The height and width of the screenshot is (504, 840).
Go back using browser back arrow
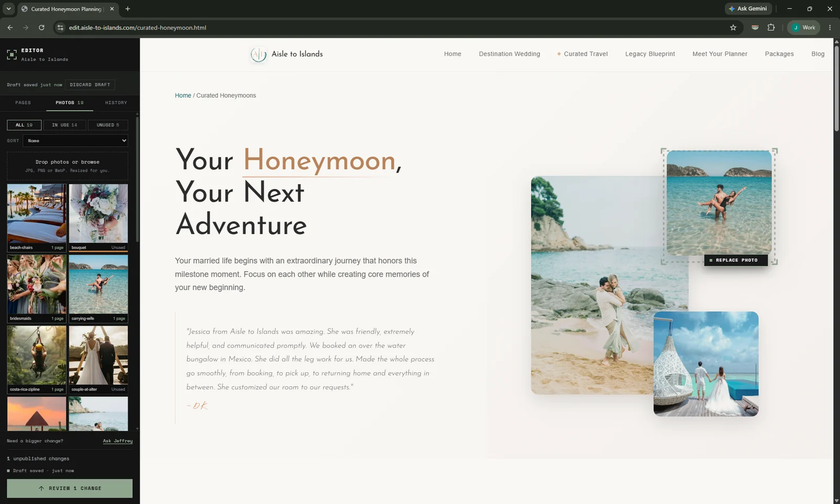[10, 27]
